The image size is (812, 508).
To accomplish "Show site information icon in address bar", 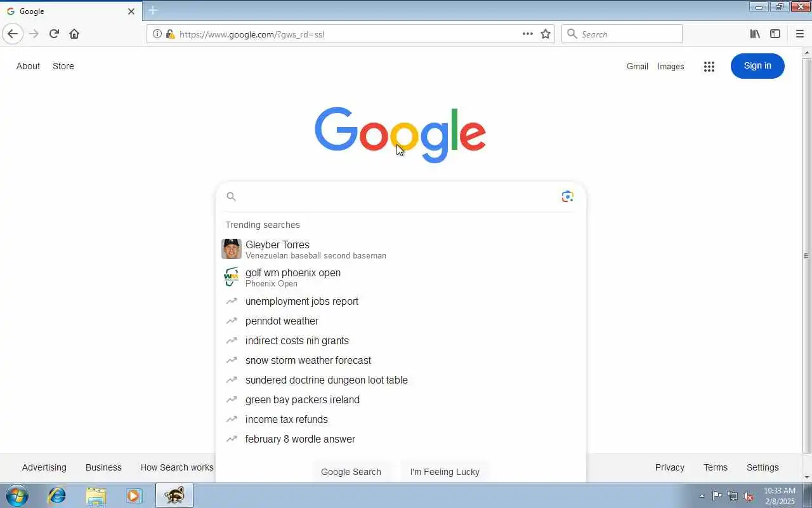I will 157,34.
